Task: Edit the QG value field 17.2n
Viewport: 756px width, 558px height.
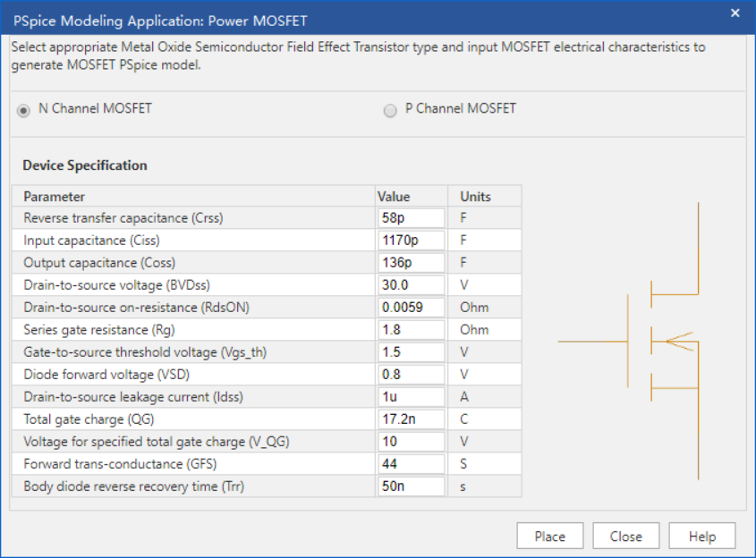Action: 412,419
